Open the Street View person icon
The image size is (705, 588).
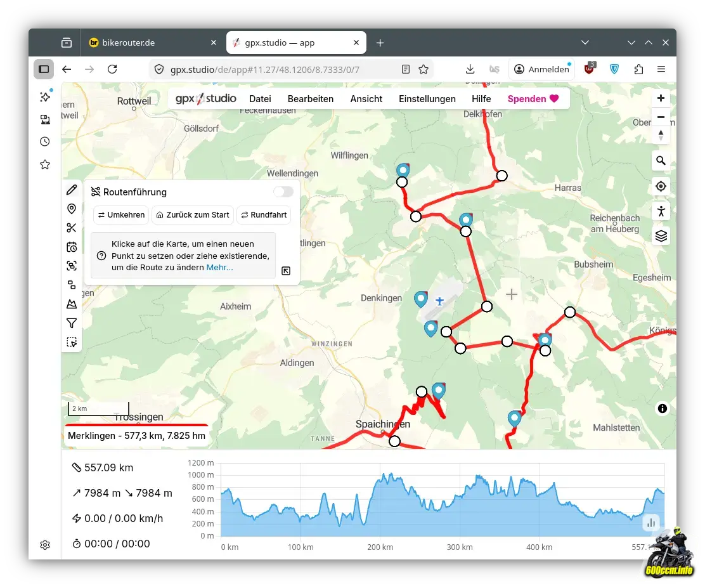point(661,211)
